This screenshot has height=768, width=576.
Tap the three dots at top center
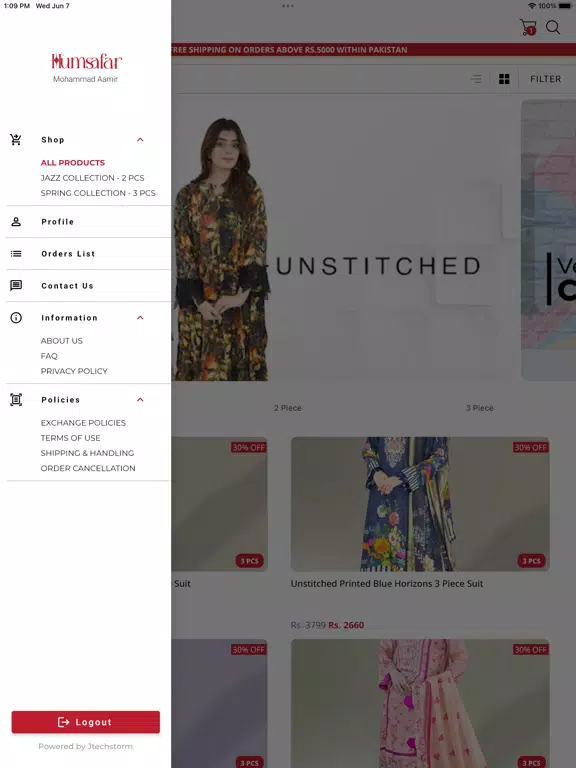tap(288, 6)
